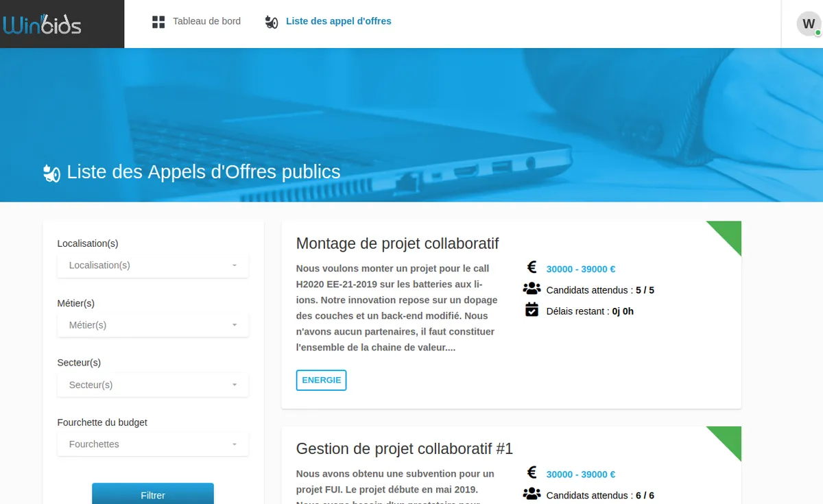Click 30000 - 39000 € in Montage card
The height and width of the screenshot is (504, 823).
coord(581,269)
